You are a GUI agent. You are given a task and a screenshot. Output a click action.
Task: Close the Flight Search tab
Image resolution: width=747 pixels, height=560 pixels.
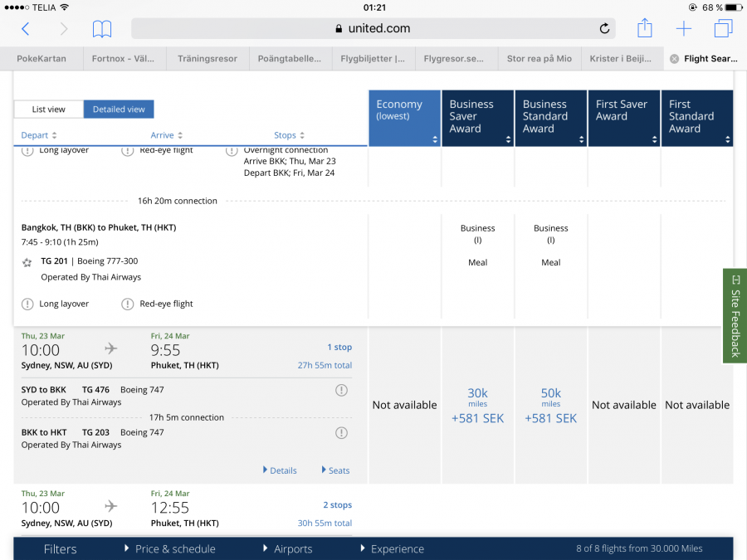tap(674, 59)
